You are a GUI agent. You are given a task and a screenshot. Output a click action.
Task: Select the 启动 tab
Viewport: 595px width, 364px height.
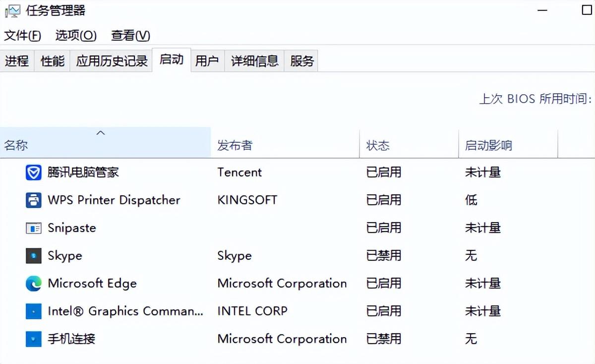172,60
